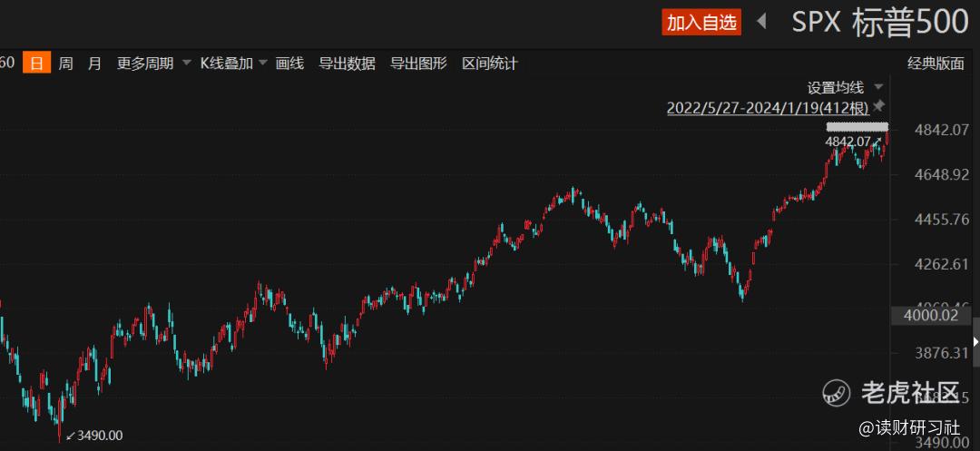Click 导出图形 to export chart

point(418,64)
